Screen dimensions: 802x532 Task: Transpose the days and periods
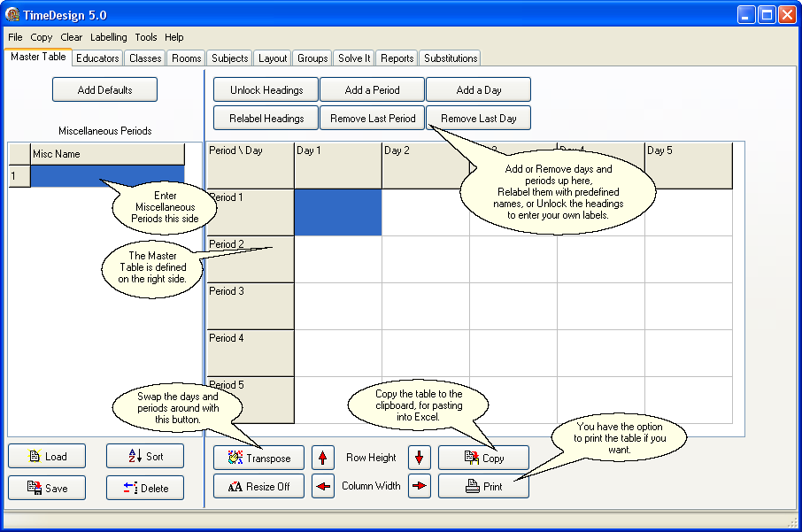[258, 458]
